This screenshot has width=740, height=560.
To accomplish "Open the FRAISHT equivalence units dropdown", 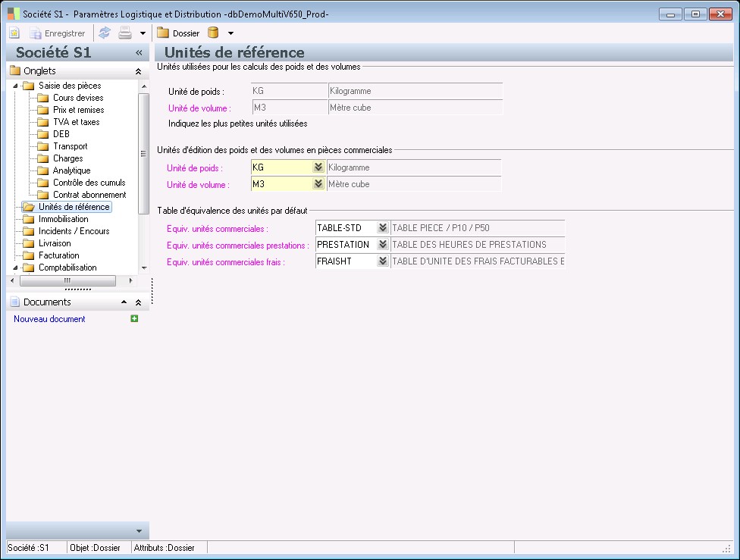I will (383, 261).
